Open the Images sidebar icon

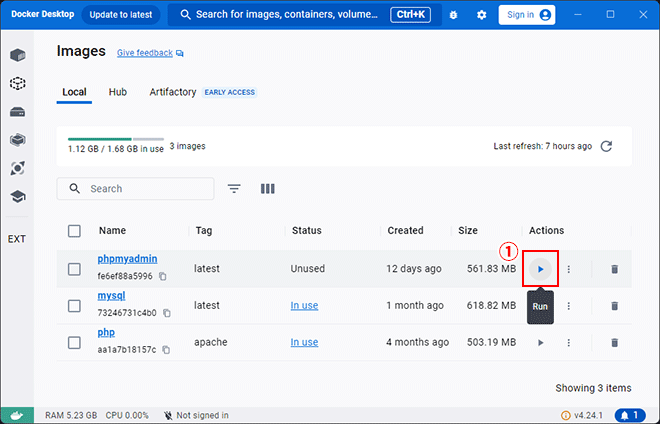click(x=17, y=83)
